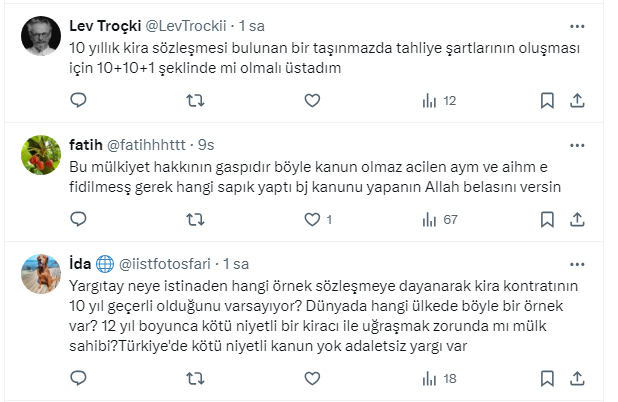Viewport: 618px width, 402px height.
Task: Retweet fatih's post
Action: click(x=197, y=219)
